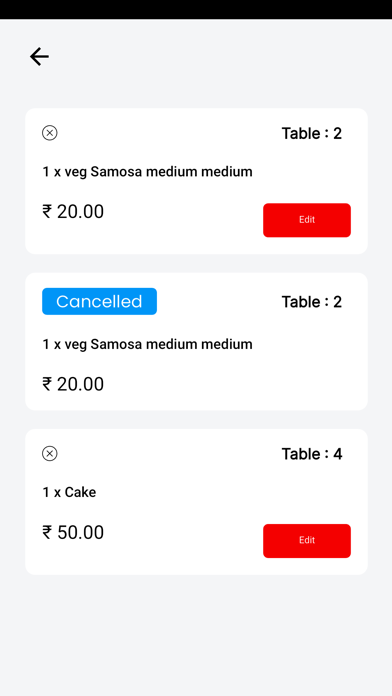Tap the 1 x Cake item text
The width and height of the screenshot is (392, 696).
click(x=69, y=492)
